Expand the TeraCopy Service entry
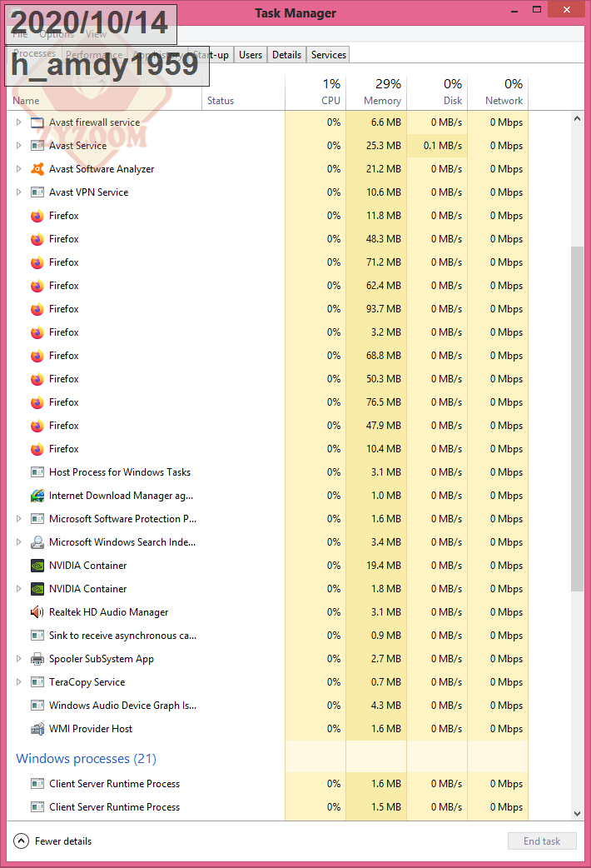 (x=18, y=682)
